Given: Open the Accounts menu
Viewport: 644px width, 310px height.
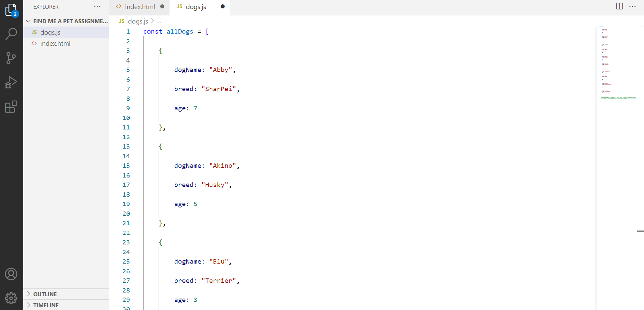Looking at the screenshot, I should [11, 274].
